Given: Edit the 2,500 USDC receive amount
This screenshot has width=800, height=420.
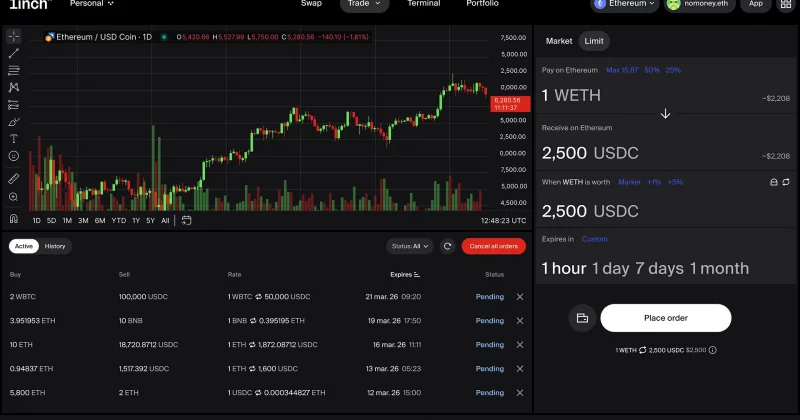Looking at the screenshot, I should [590, 153].
